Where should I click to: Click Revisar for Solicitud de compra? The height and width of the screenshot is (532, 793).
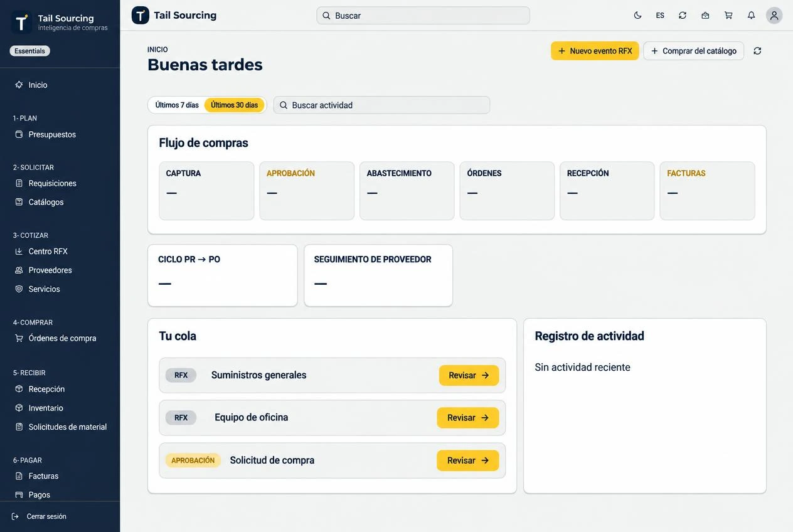click(468, 460)
